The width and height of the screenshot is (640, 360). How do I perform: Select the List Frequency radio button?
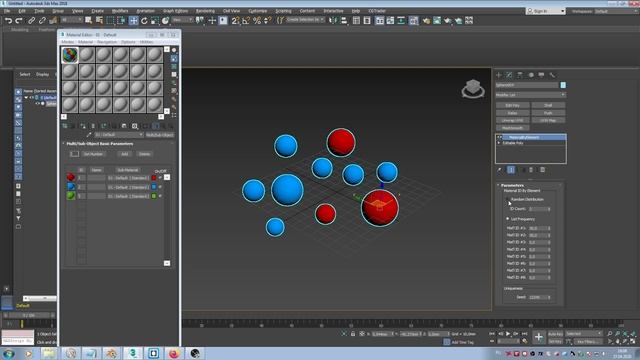pyautogui.click(x=508, y=219)
